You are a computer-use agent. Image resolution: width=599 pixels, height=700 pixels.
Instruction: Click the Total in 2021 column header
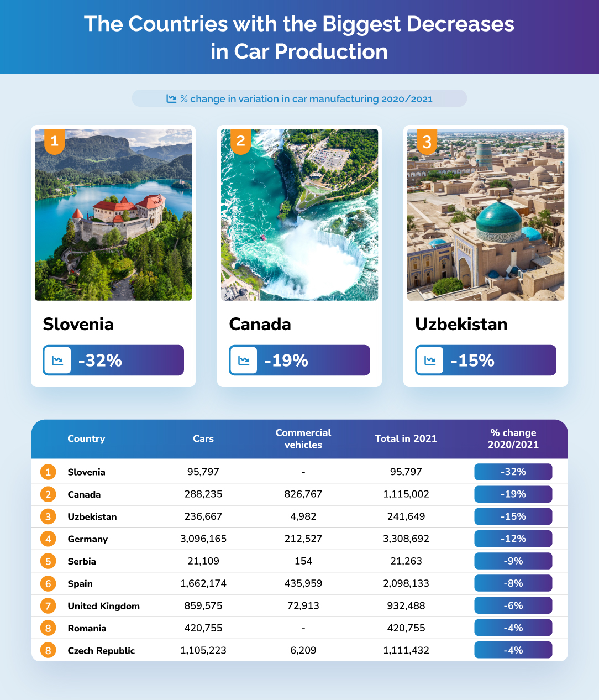(406, 438)
